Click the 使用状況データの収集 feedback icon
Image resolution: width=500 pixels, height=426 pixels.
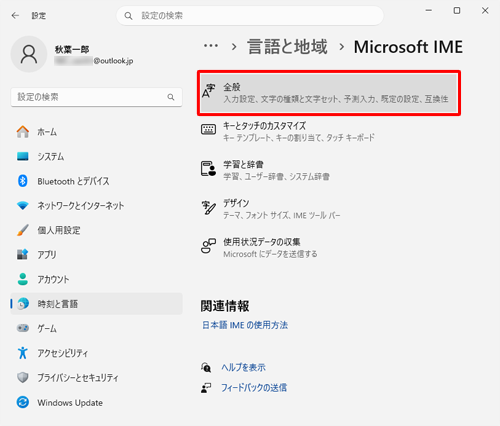(x=209, y=246)
